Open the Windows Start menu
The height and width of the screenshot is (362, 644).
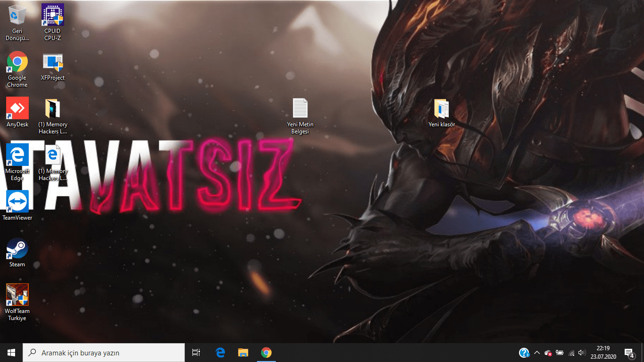(11, 353)
